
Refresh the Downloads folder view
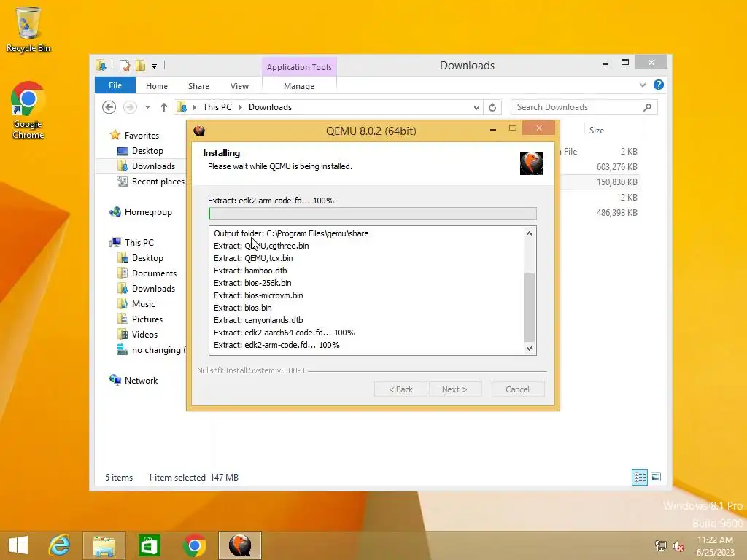[492, 107]
